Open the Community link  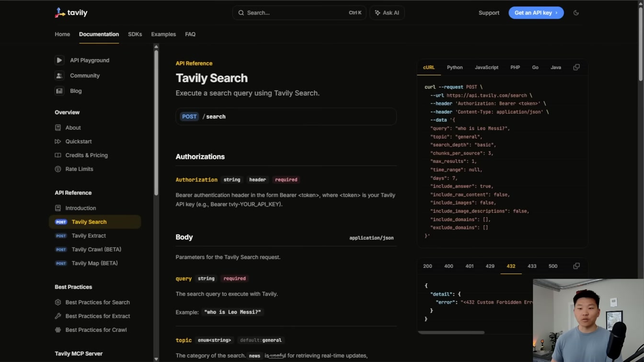tap(85, 76)
